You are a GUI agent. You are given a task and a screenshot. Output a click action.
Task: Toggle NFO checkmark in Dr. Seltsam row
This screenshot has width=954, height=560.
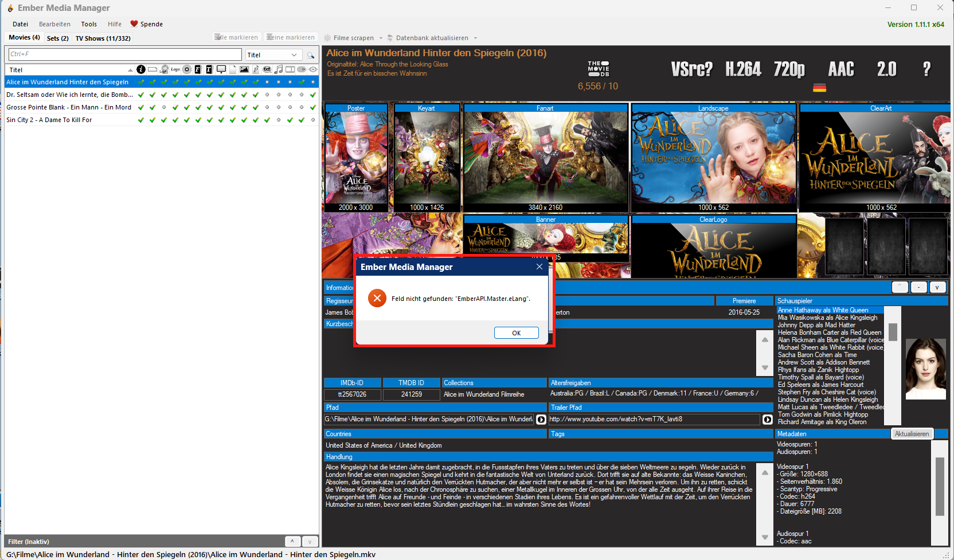pos(141,95)
